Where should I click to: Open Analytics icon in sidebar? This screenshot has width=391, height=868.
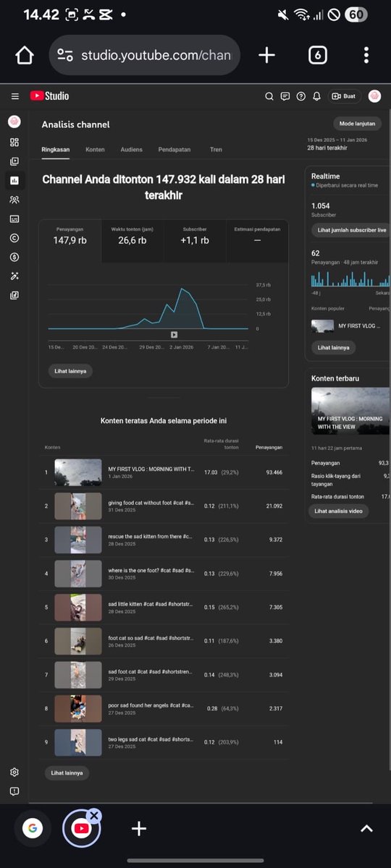point(14,180)
